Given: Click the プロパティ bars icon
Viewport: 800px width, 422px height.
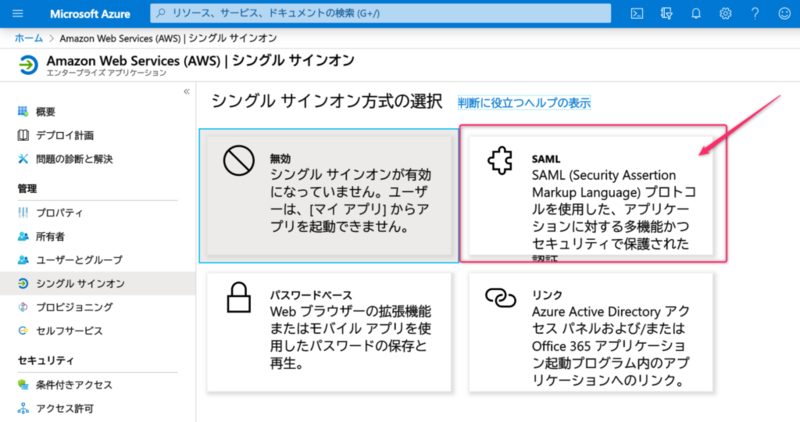Looking at the screenshot, I should point(23,213).
